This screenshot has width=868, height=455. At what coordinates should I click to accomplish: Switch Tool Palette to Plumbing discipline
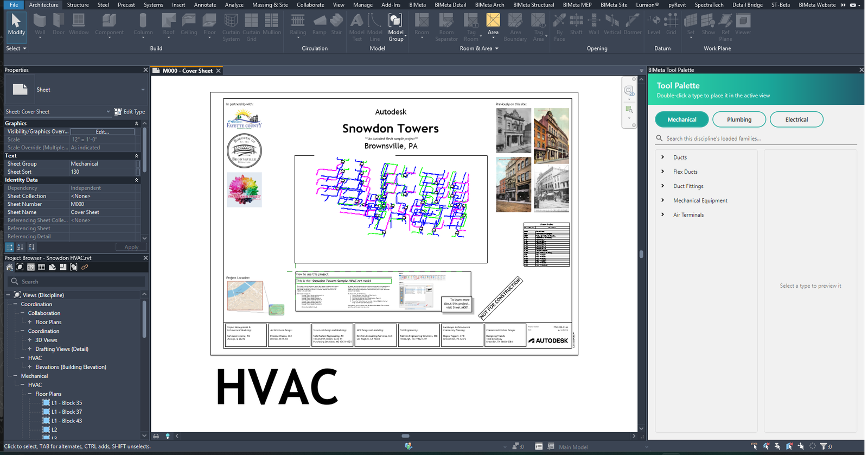pos(739,119)
